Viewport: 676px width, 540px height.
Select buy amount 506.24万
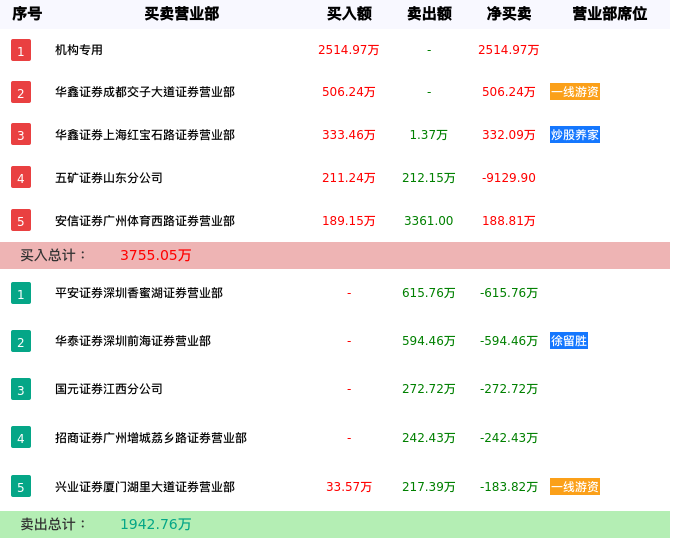[x=349, y=92]
